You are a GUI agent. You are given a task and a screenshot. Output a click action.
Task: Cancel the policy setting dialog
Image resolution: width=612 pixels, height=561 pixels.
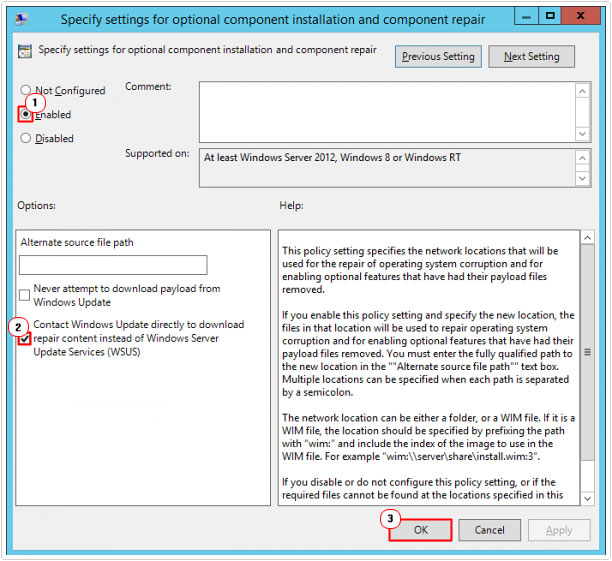pos(489,530)
